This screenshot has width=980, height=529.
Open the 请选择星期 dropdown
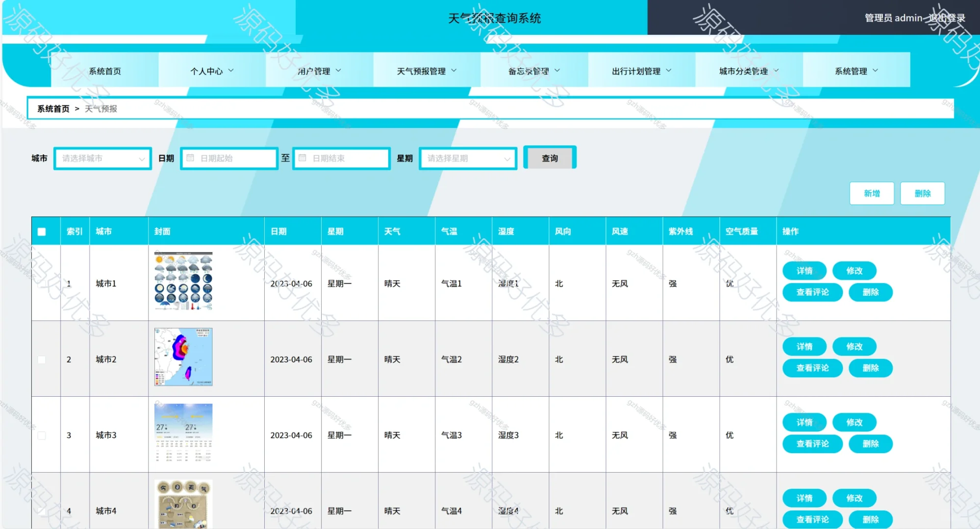467,158
